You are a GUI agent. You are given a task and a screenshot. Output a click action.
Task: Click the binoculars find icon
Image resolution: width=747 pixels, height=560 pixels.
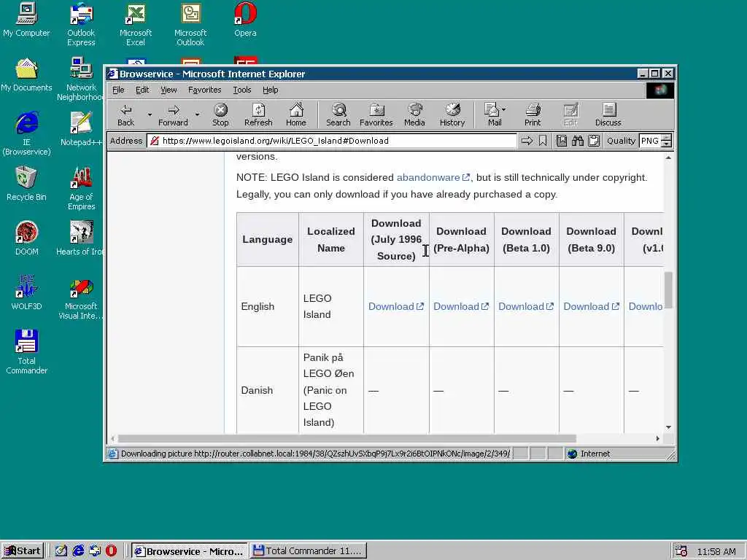click(x=578, y=141)
